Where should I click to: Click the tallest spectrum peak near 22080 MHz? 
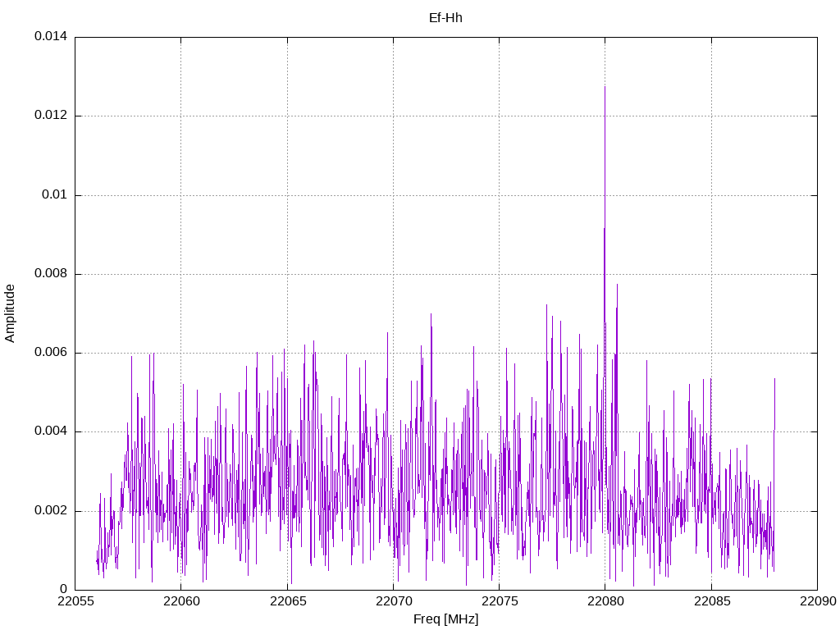(x=605, y=90)
